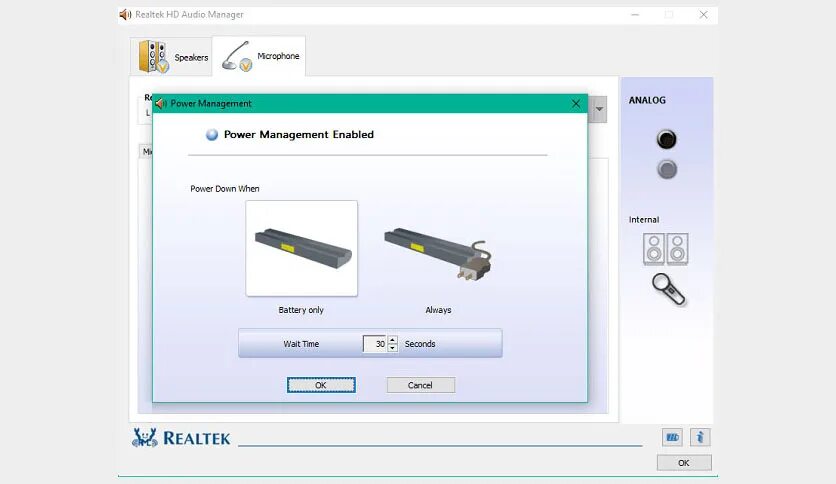Toggle Power Management Enabled radio button
Viewport: 836px width, 484px height.
coord(212,135)
